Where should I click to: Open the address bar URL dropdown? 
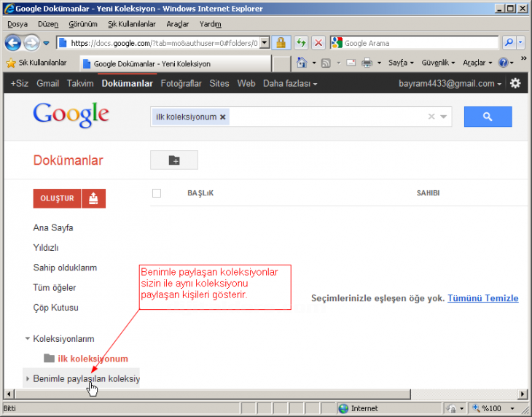265,43
